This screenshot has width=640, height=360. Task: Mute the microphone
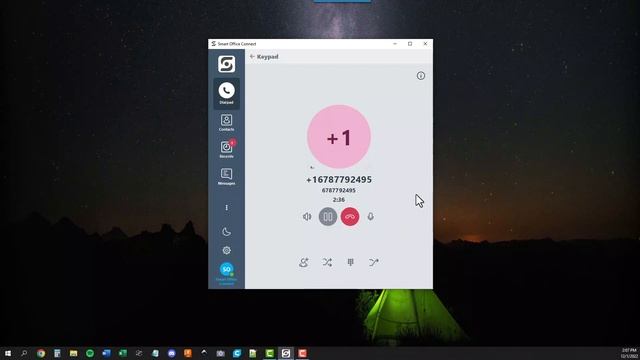pos(371,217)
